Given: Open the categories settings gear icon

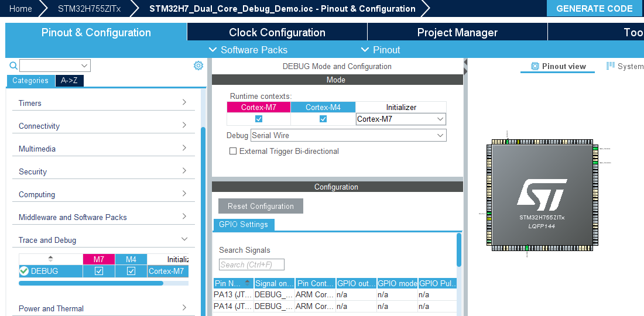Looking at the screenshot, I should tap(198, 66).
